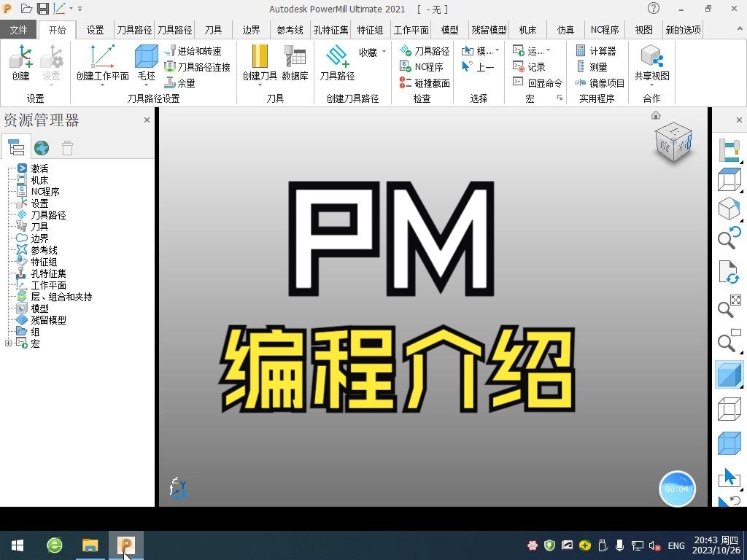The image size is (747, 560).
Task: Open 进给和转速 feeds and speeds
Action: [x=193, y=51]
